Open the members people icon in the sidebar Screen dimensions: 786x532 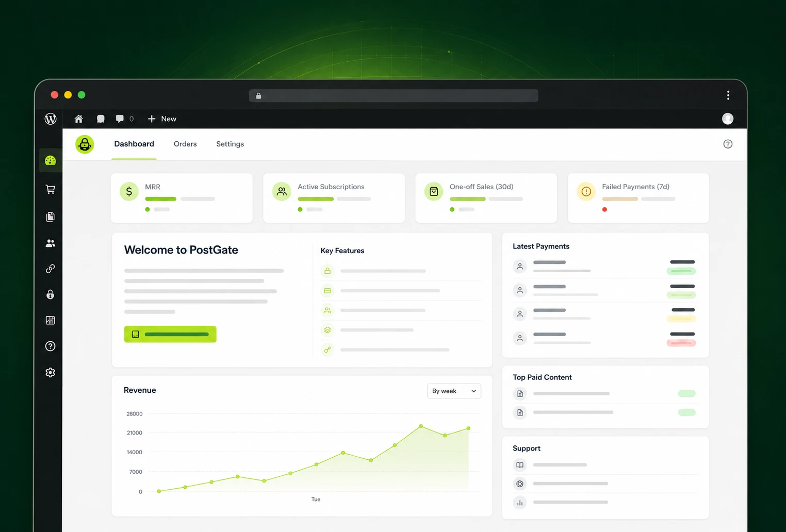click(50, 243)
